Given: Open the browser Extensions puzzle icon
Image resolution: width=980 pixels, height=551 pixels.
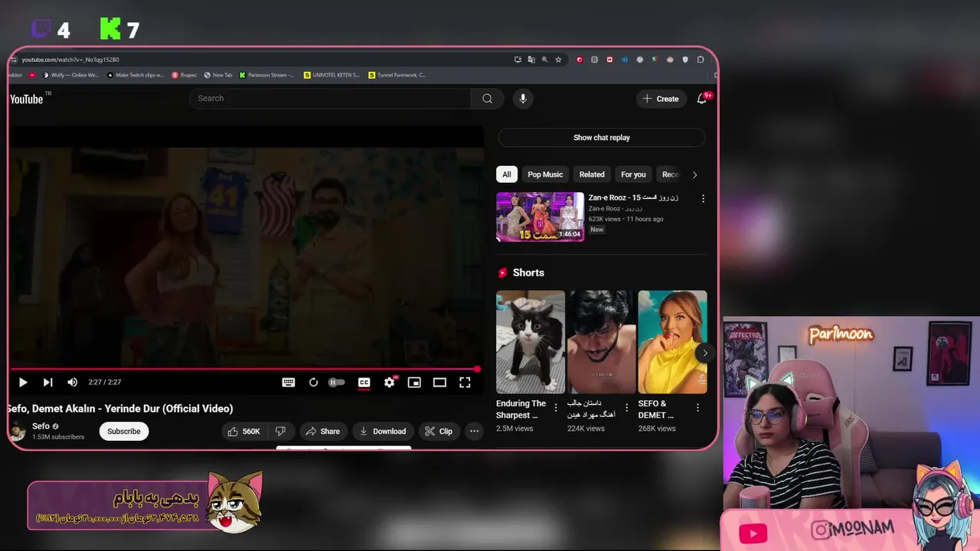Looking at the screenshot, I should 701,60.
